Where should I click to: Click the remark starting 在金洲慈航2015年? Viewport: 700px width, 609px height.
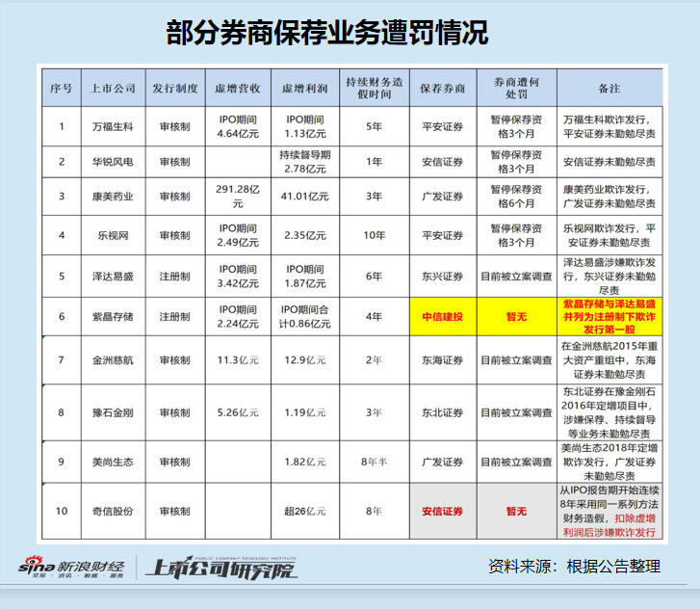click(609, 359)
